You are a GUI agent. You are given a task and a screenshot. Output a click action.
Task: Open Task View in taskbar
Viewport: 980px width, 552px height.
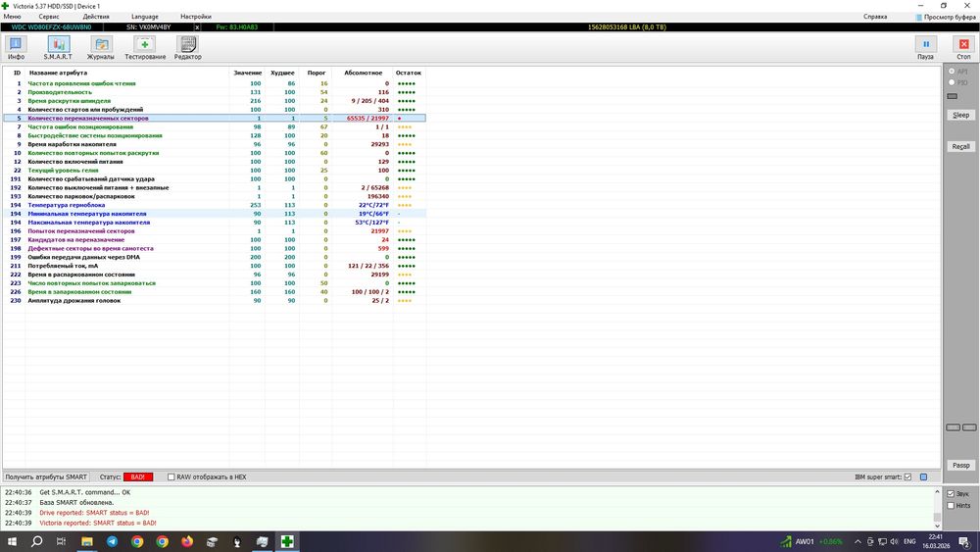tap(61, 541)
